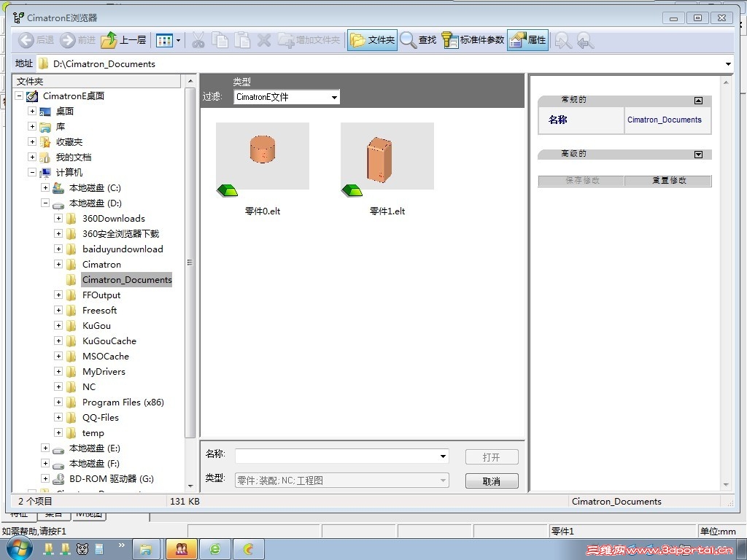Image resolution: width=747 pixels, height=560 pixels.
Task: Open the address bar dropdown
Action: pos(729,64)
